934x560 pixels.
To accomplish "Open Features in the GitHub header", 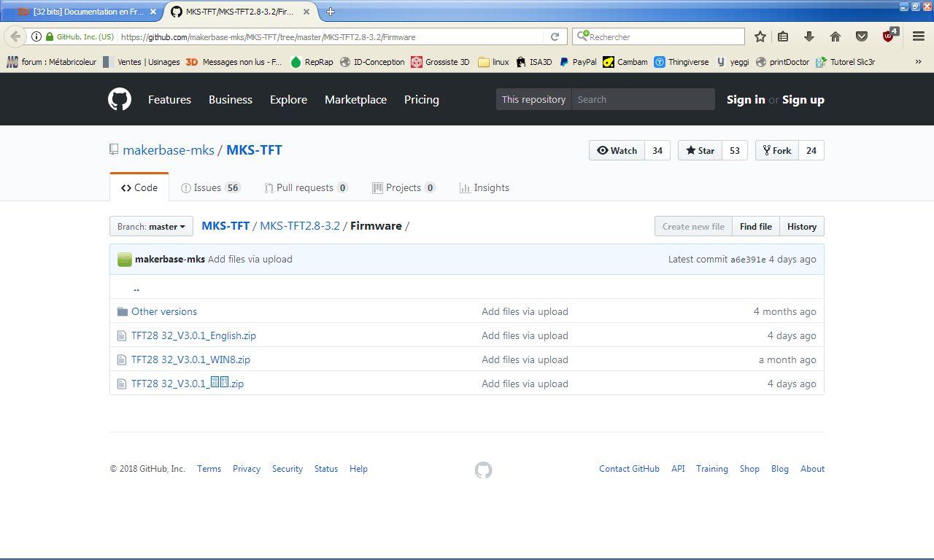I will pos(169,99).
